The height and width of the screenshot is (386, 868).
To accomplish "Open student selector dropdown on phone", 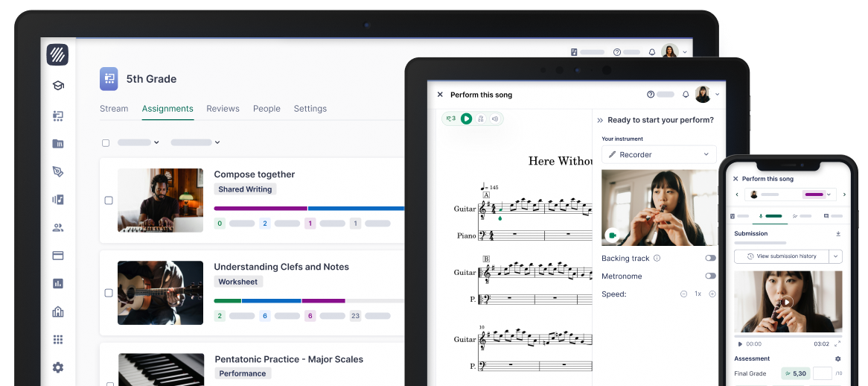I will [x=789, y=194].
